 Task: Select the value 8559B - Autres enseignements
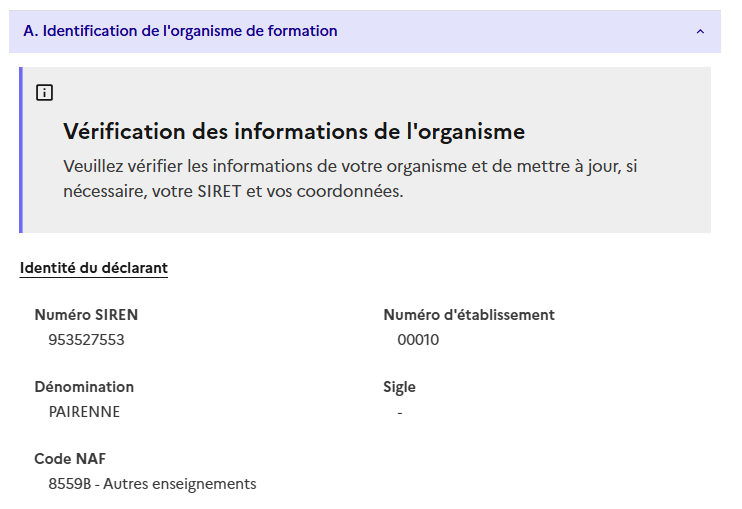152,484
